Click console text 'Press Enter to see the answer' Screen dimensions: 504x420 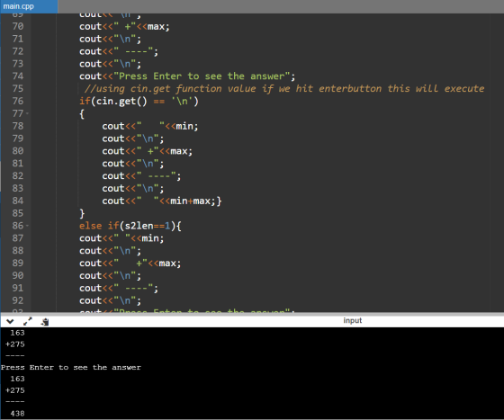point(71,367)
